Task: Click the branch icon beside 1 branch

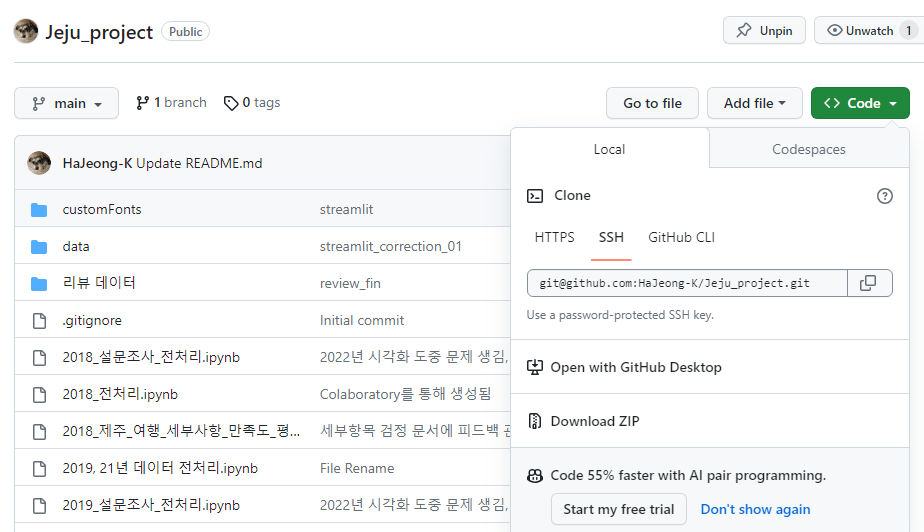Action: click(142, 103)
